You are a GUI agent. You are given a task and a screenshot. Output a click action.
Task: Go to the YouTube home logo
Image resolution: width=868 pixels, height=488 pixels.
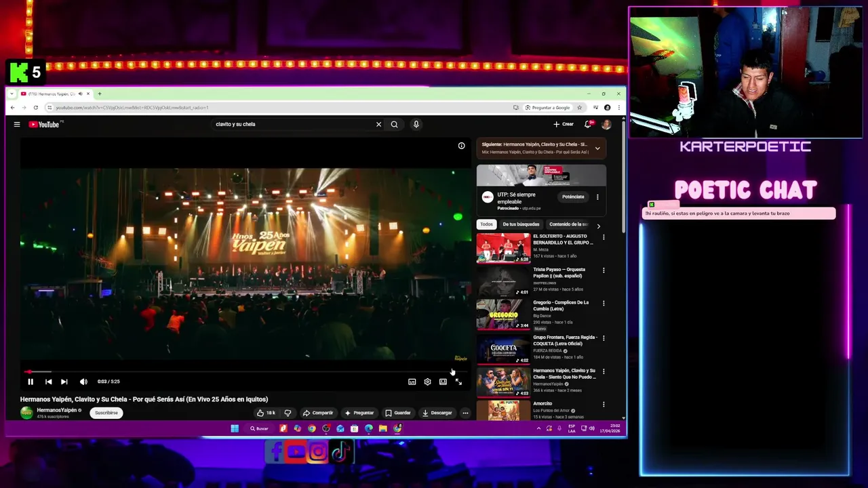(x=44, y=125)
